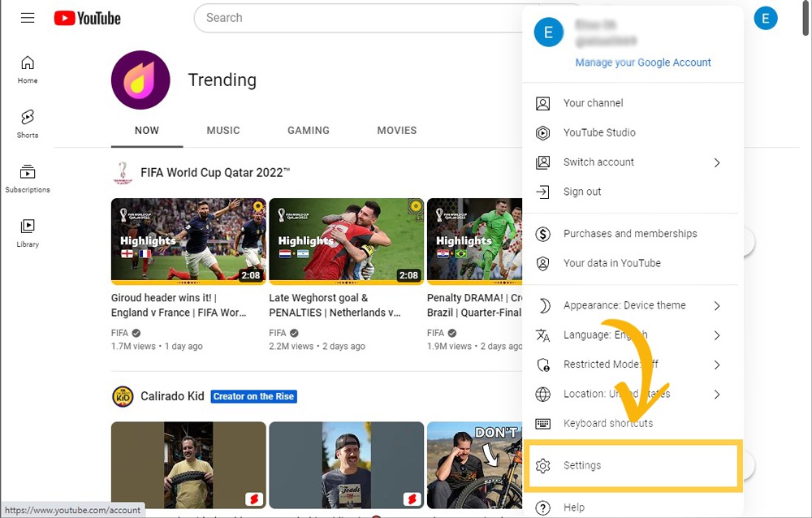Viewport: 812px width, 518px height.
Task: Open Library in the sidebar
Action: [28, 233]
